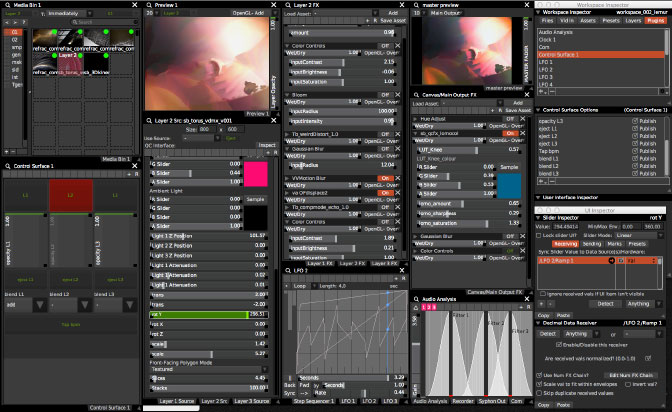Select the Layer 2 Src tab
The width and height of the screenshot is (672, 412).
(x=214, y=401)
